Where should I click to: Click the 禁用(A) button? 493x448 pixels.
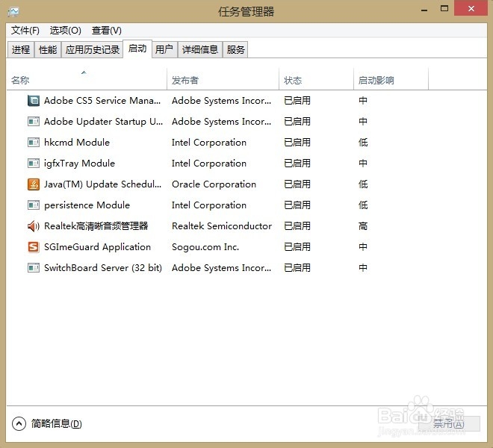449,424
